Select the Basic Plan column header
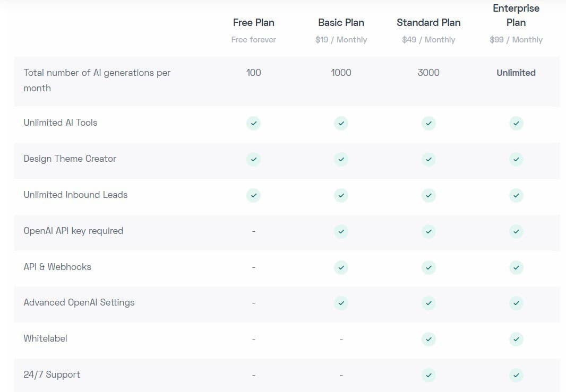This screenshot has width=566, height=392. pyautogui.click(x=341, y=22)
